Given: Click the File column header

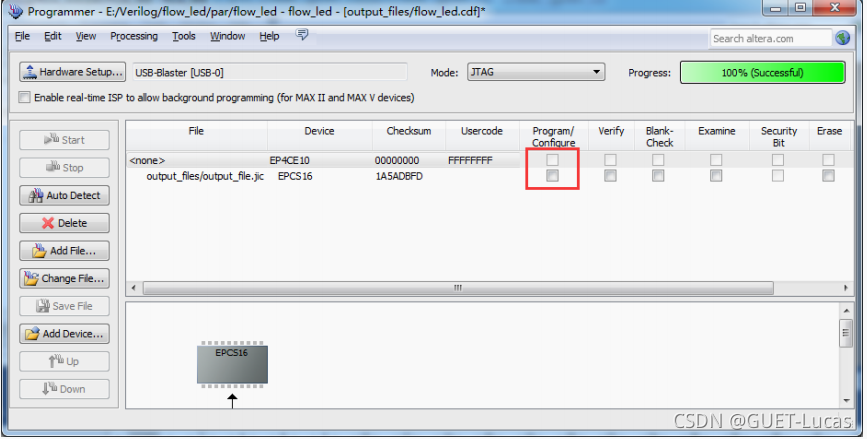Looking at the screenshot, I should click(x=196, y=135).
